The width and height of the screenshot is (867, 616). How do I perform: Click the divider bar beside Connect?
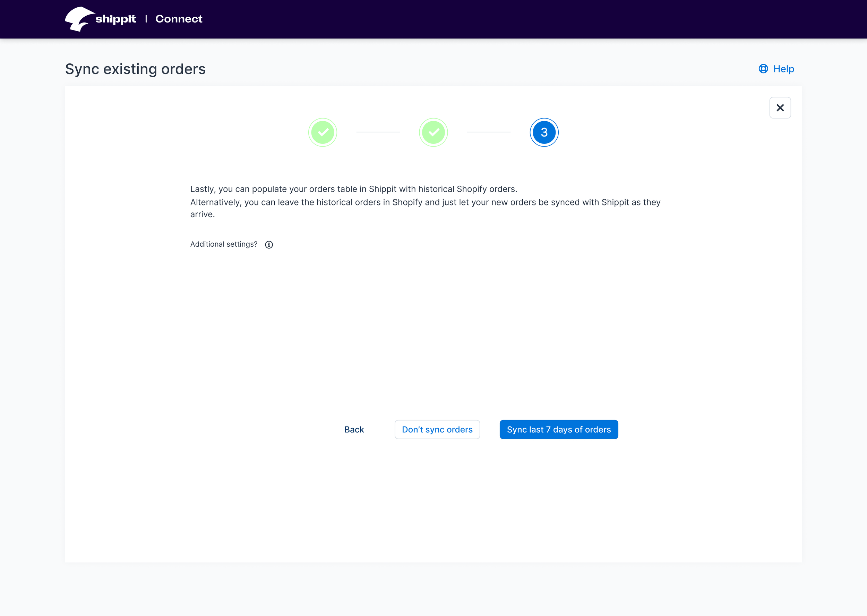146,19
